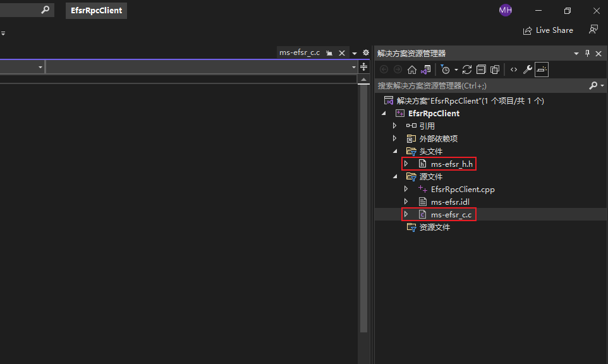
Task: Open Properties using the wrench icon
Action: (527, 70)
